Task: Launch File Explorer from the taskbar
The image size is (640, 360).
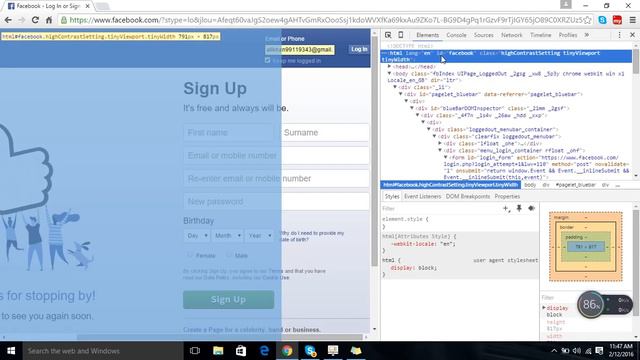Action: (x=218, y=351)
